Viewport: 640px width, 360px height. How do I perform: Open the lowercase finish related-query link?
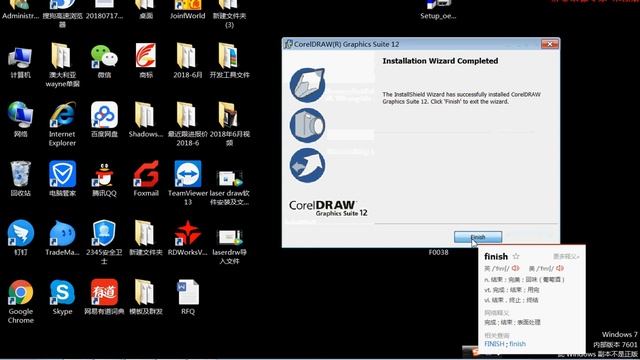[x=517, y=344]
